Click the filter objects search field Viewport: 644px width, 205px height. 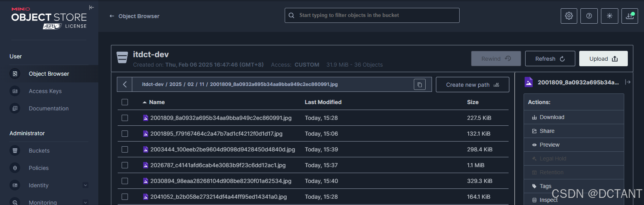click(372, 15)
